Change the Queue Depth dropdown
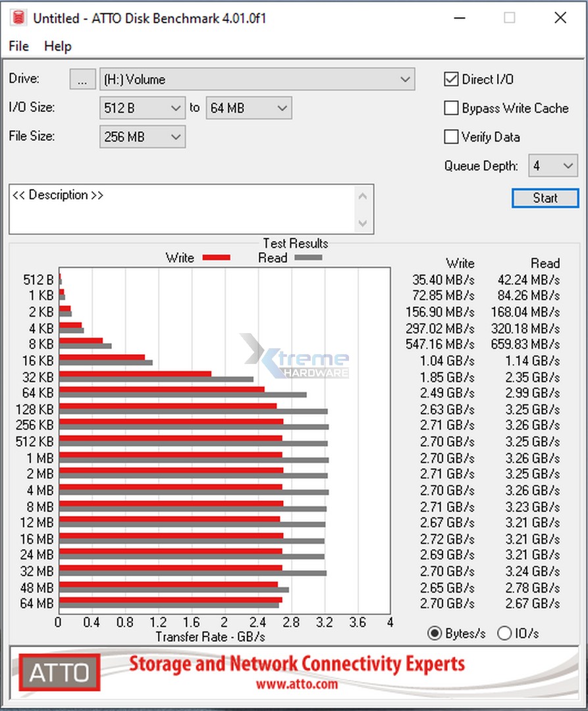588x711 pixels. pos(553,166)
